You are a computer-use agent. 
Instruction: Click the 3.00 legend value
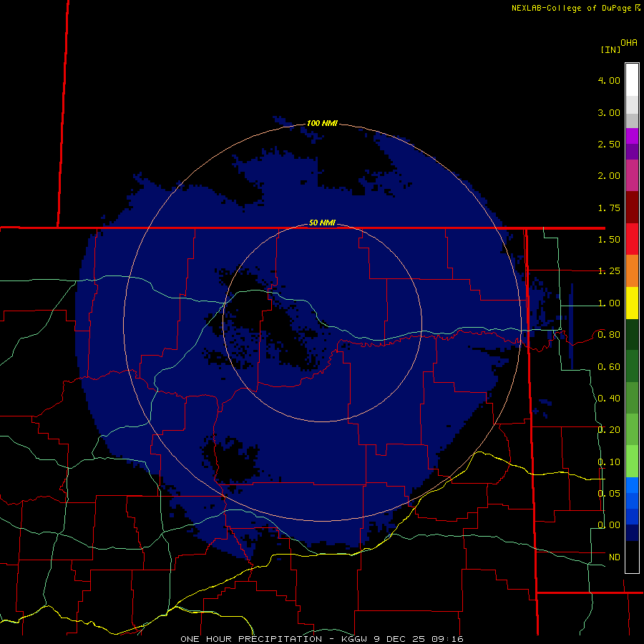point(609,112)
